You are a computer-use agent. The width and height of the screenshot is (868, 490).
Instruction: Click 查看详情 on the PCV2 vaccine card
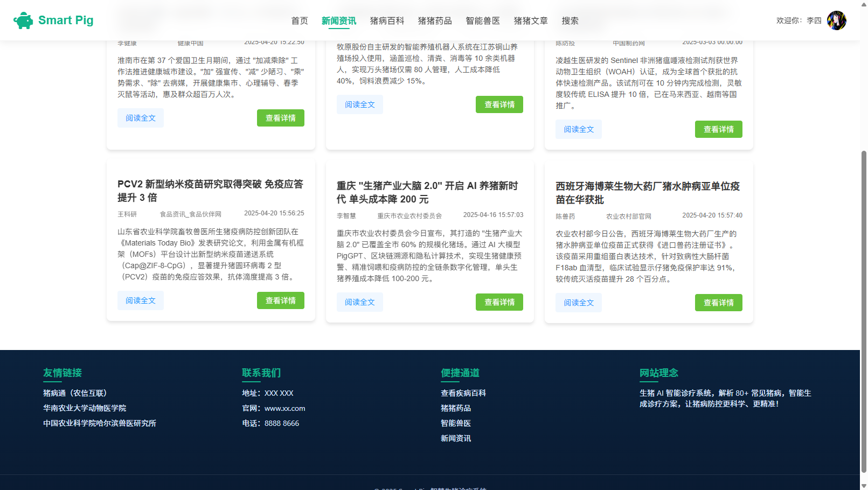[x=281, y=300]
